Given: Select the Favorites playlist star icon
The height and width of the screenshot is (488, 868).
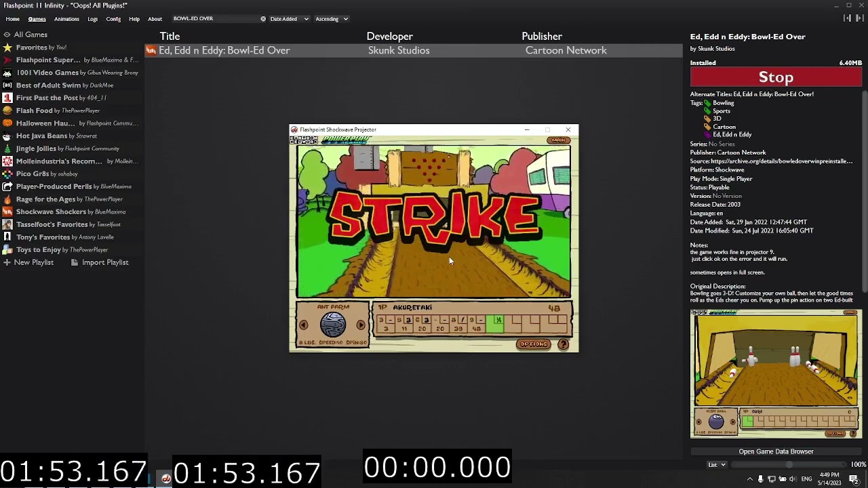Looking at the screenshot, I should [x=7, y=47].
